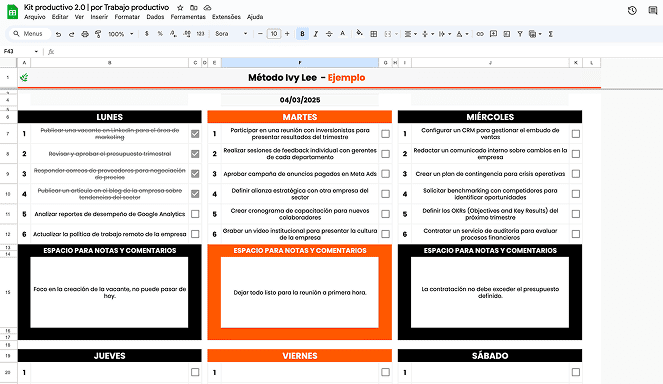This screenshot has height=384, width=663.
Task: Check Lunes task 5 Google Analytics checkbox
Action: (195, 214)
